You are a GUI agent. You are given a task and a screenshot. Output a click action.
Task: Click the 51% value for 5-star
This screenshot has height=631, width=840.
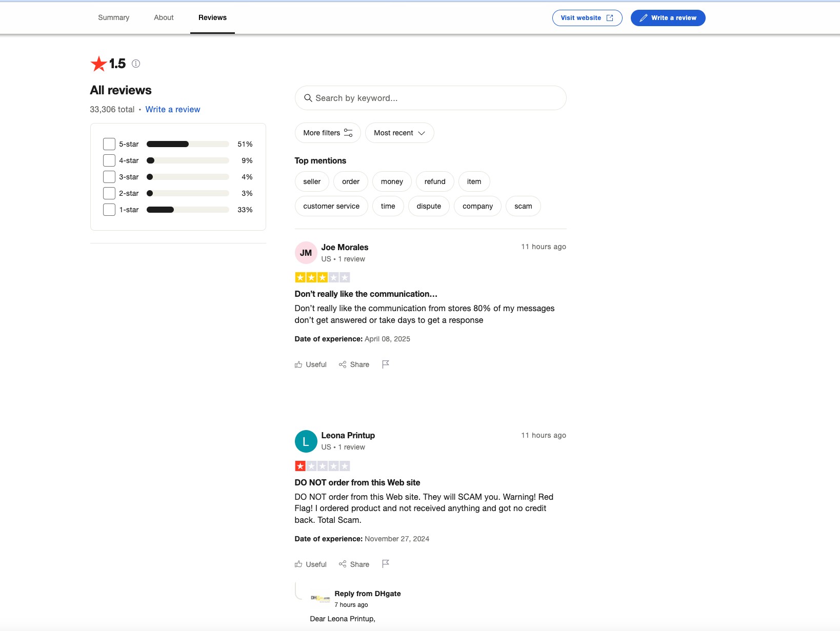tap(245, 144)
